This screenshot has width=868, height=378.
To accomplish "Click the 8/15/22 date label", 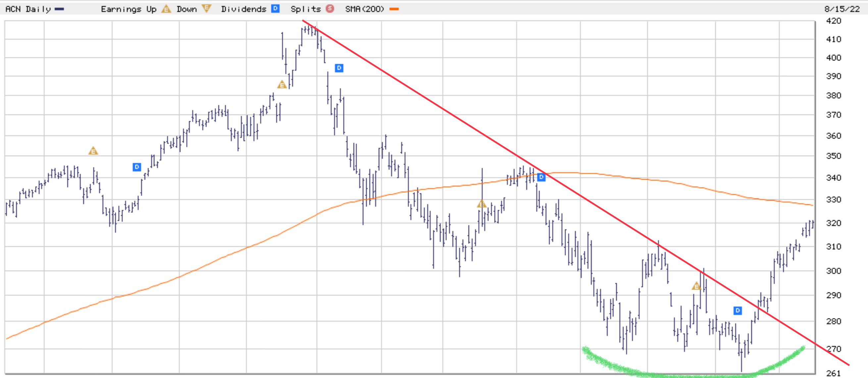I will (x=842, y=9).
